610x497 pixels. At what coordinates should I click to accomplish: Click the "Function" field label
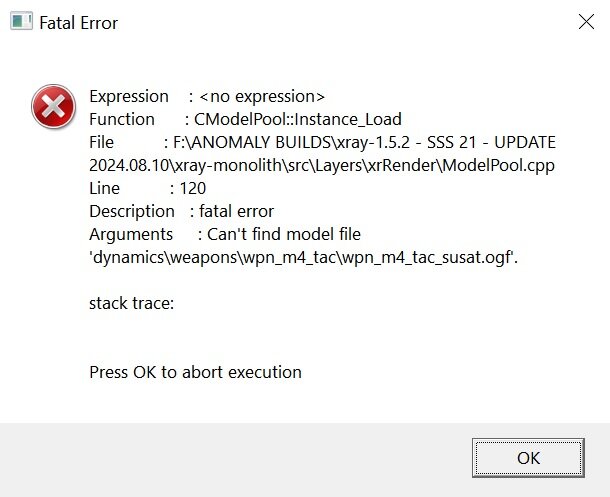tap(122, 119)
